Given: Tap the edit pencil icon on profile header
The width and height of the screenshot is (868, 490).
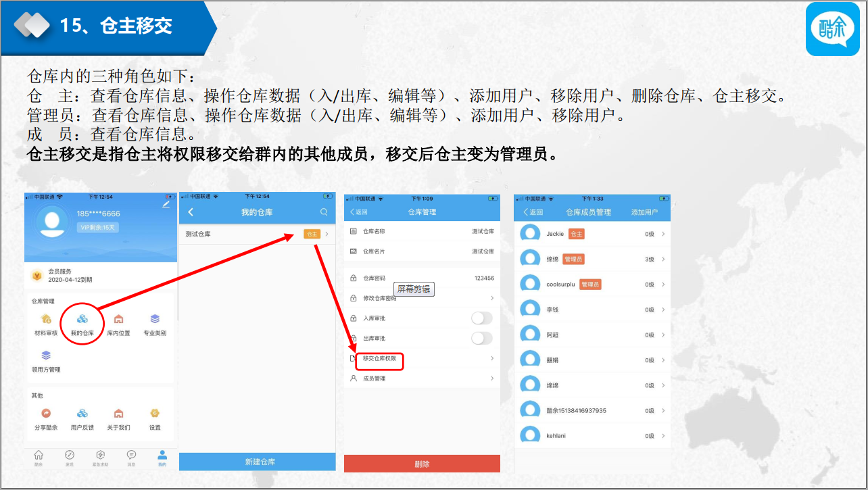Looking at the screenshot, I should 166,204.
